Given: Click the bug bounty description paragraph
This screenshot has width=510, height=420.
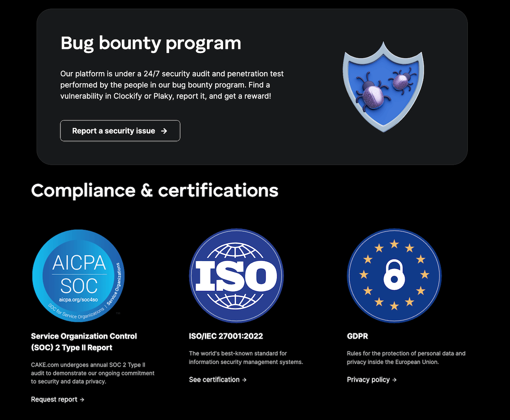Looking at the screenshot, I should [172, 85].
